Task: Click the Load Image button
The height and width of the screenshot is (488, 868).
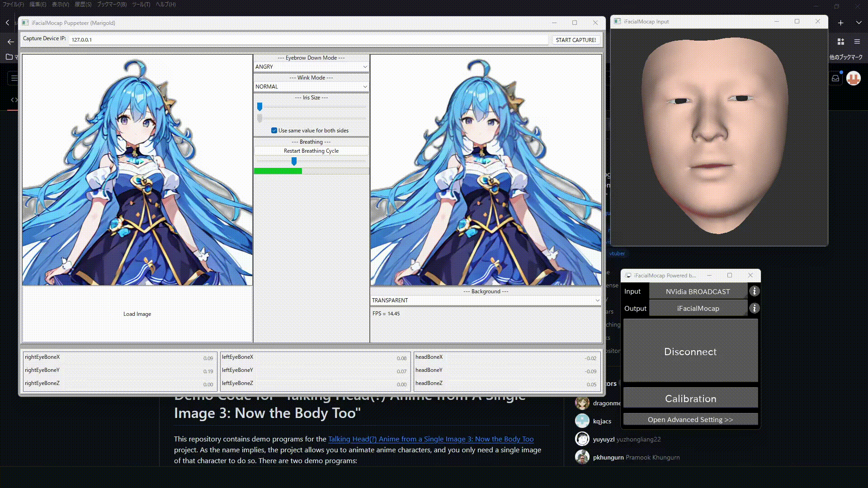Action: point(137,314)
